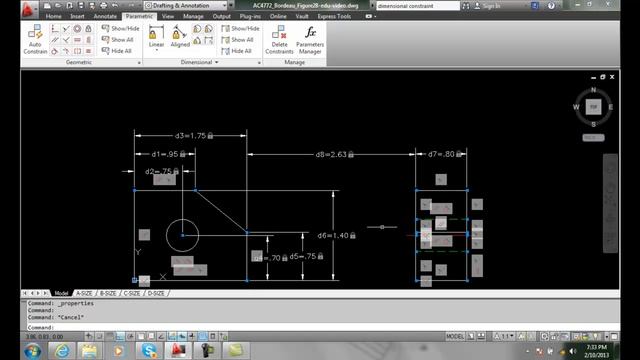Screen dimensions: 640x360
Task: Apply the Parallel geometric constraint
Action: (55, 40)
